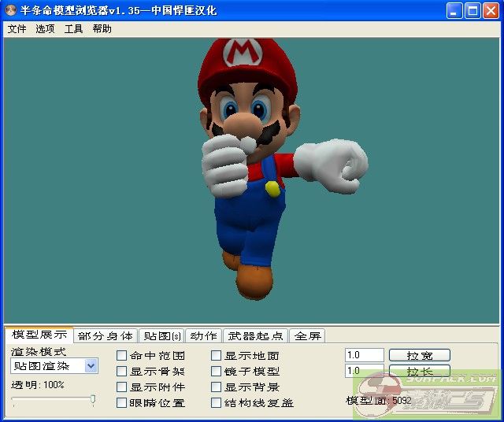The width and height of the screenshot is (504, 422).
Task: Click the 拉长 button
Action: (419, 371)
